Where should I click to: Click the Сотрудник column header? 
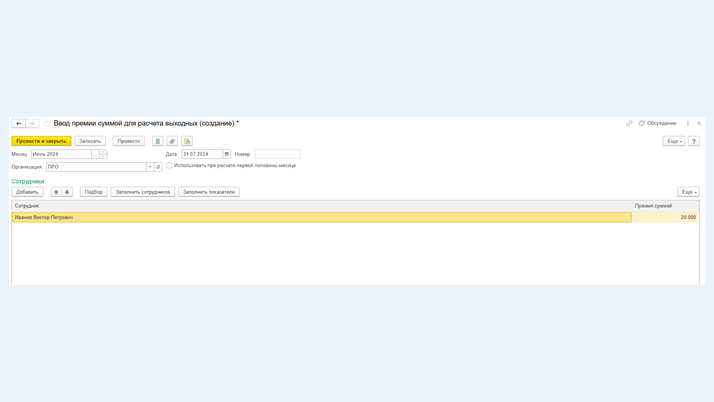click(322, 206)
